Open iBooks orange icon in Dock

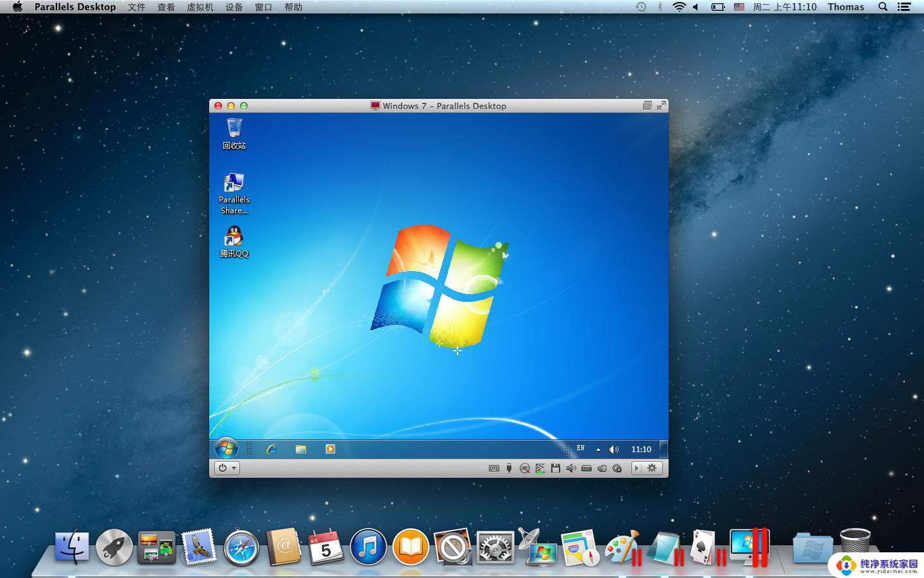(x=411, y=547)
